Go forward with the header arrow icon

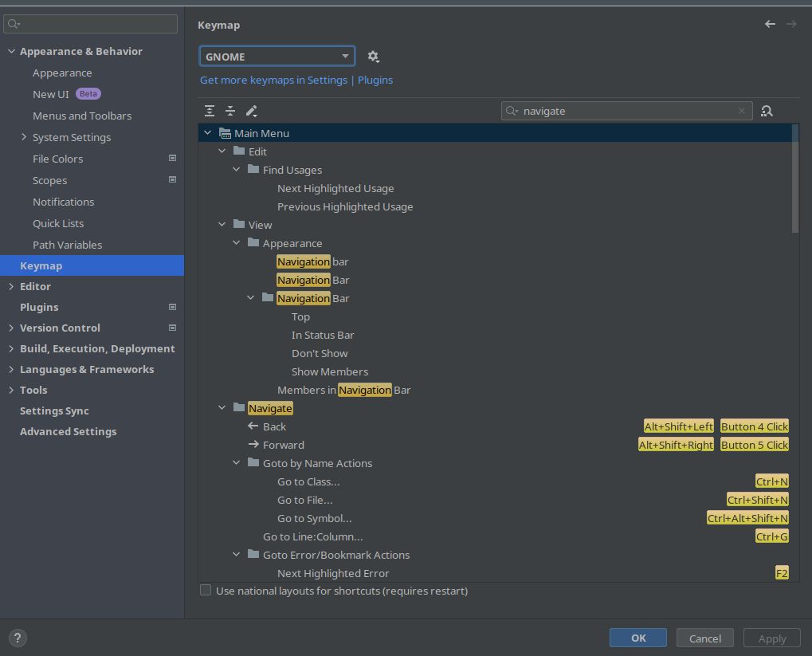[x=791, y=24]
